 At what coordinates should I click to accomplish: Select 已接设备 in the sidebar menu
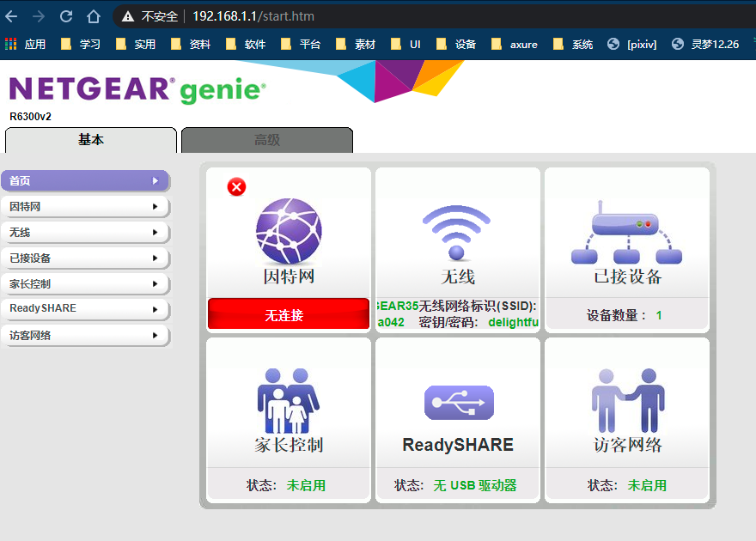click(85, 258)
